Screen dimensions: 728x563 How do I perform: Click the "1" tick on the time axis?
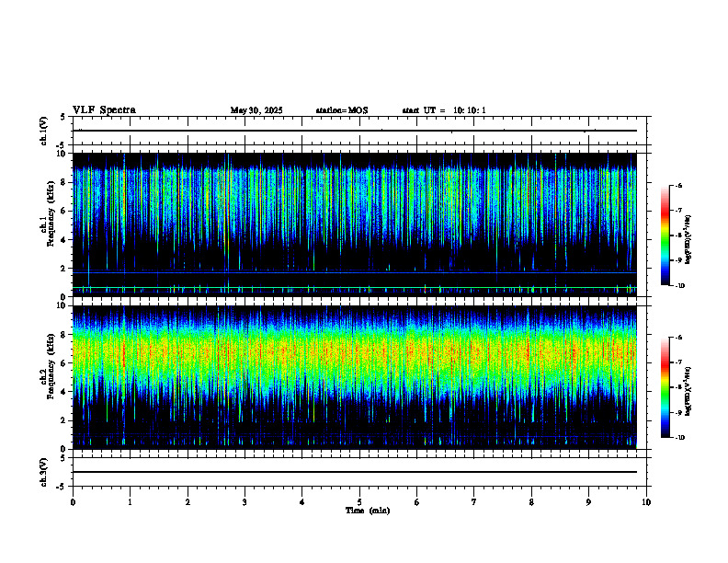(130, 502)
